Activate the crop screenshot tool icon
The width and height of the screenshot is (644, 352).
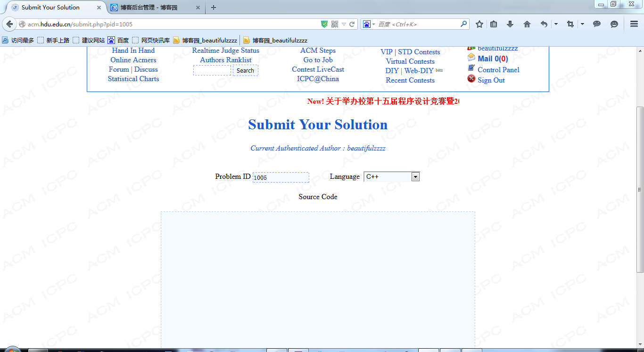[x=570, y=24]
